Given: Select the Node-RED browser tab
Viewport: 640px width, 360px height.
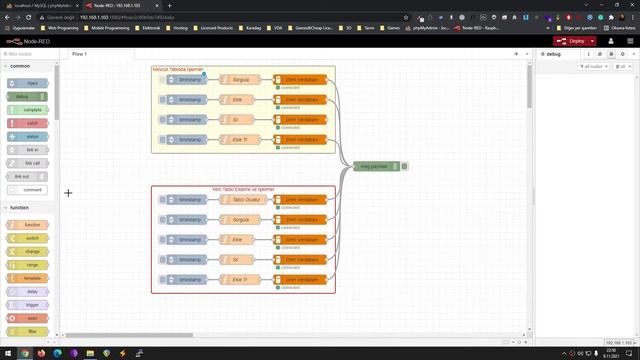Looking at the screenshot, I should click(122, 6).
